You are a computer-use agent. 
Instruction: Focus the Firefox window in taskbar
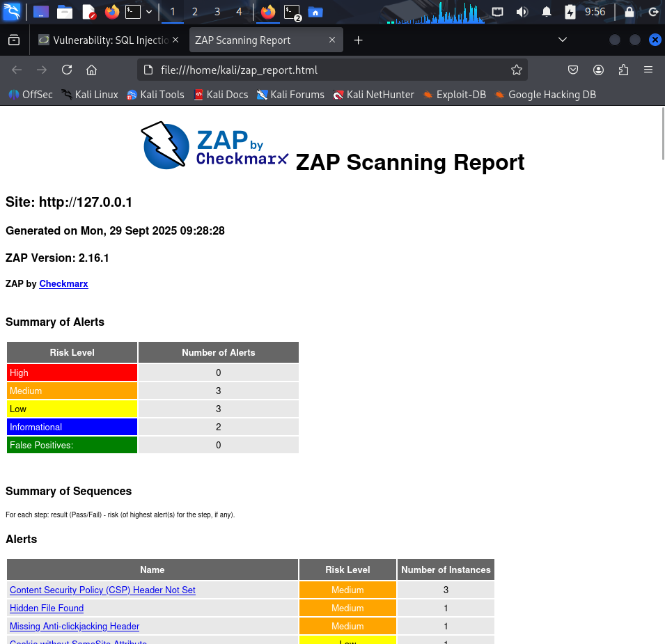tap(268, 12)
